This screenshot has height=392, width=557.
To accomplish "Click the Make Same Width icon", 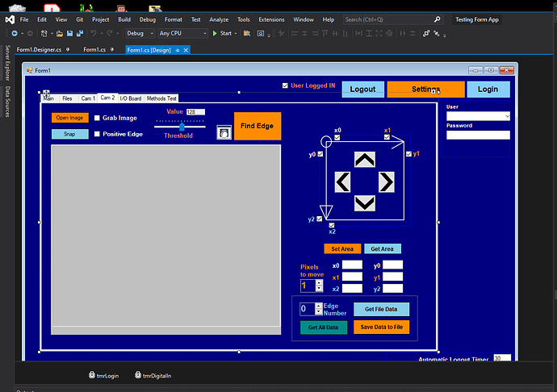I will coord(358,33).
